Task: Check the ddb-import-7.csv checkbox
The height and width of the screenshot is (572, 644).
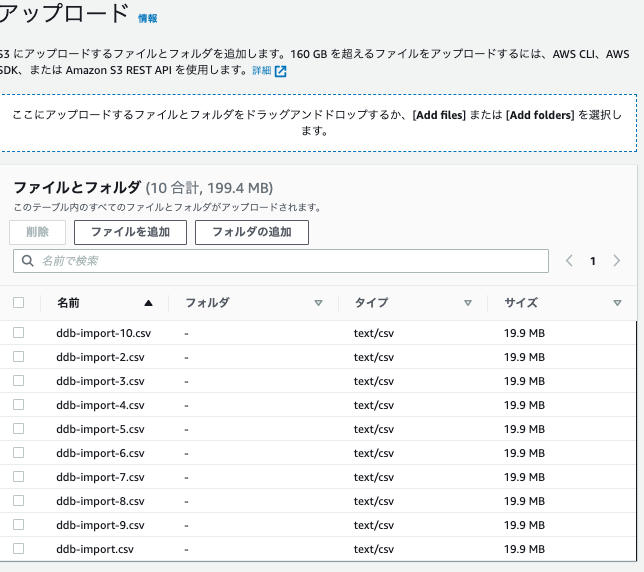Action: tap(18, 476)
